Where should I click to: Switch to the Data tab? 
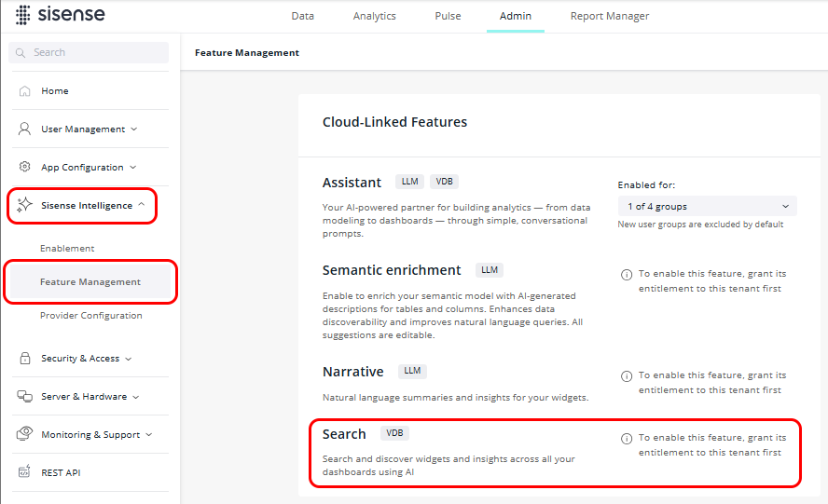point(303,16)
